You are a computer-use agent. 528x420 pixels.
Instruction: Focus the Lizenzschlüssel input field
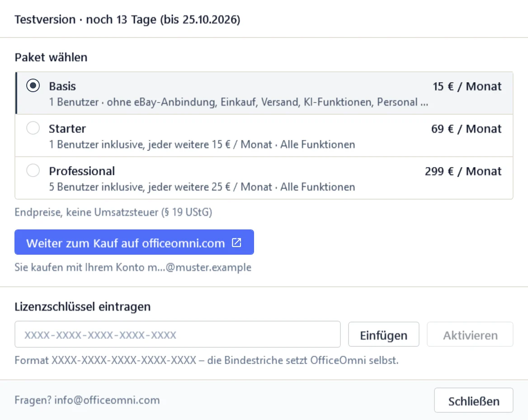[x=178, y=334]
